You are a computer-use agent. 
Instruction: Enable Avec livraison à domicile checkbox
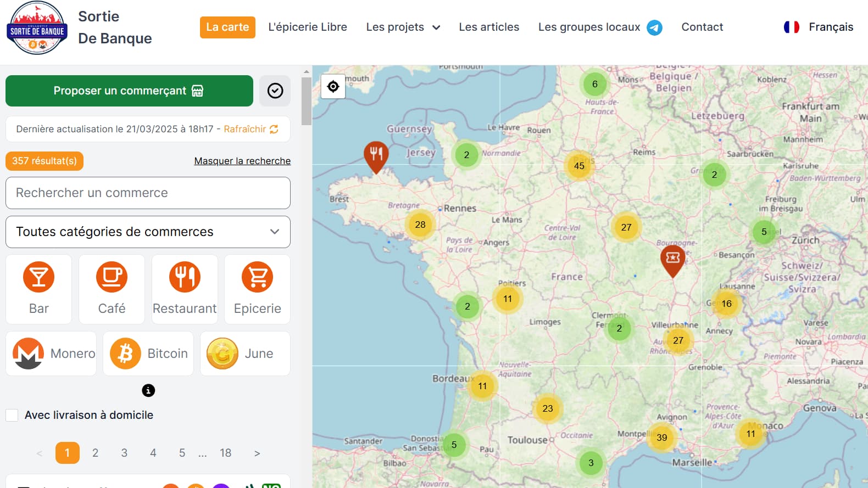[12, 415]
